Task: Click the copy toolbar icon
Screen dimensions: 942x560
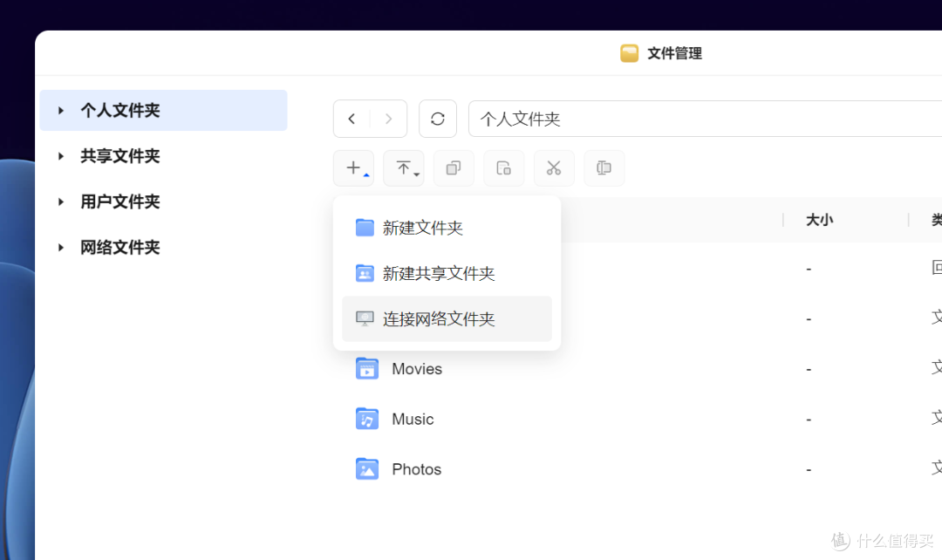Action: (454, 168)
